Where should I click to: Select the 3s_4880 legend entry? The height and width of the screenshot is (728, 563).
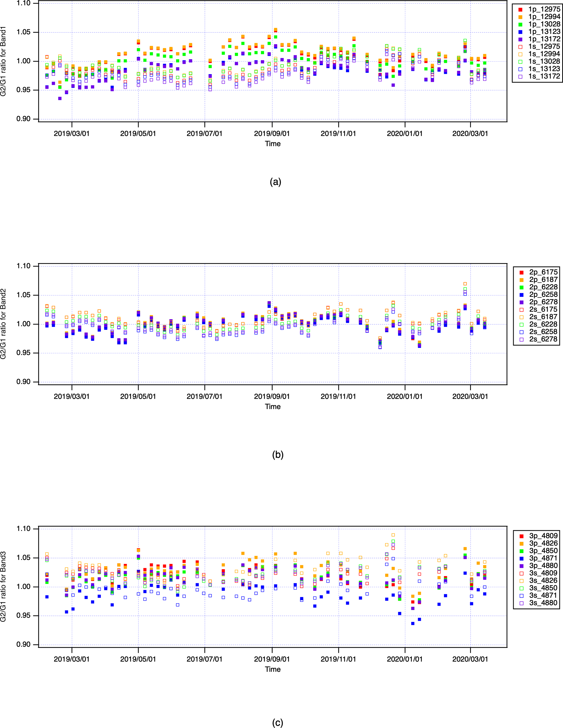tap(543, 603)
